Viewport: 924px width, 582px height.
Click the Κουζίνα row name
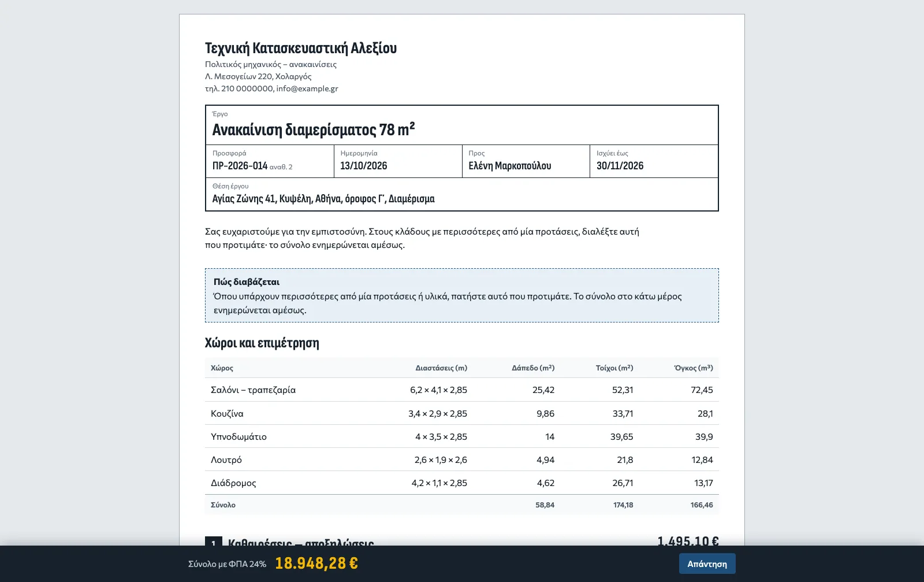tap(227, 413)
